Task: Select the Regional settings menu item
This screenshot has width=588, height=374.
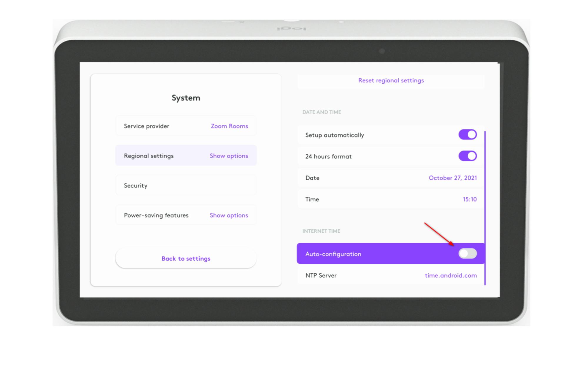Action: coord(149,156)
